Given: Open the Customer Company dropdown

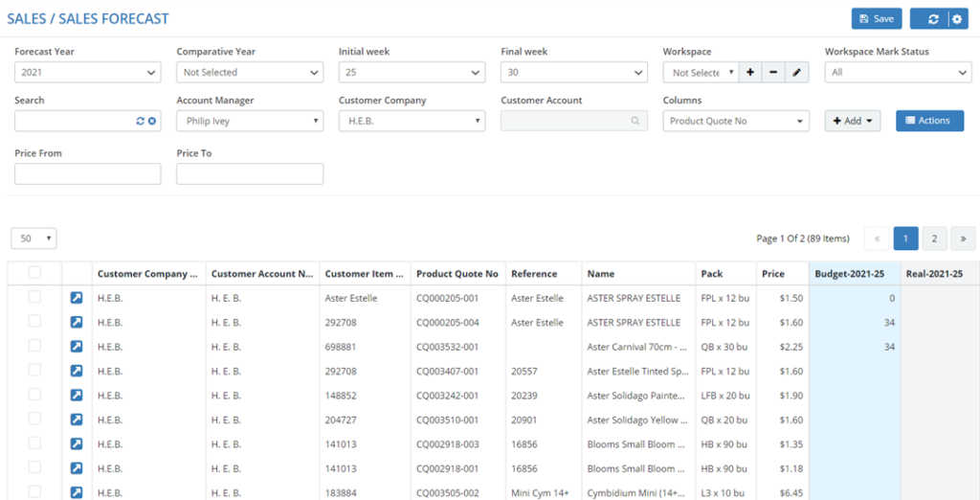Looking at the screenshot, I should (x=412, y=121).
